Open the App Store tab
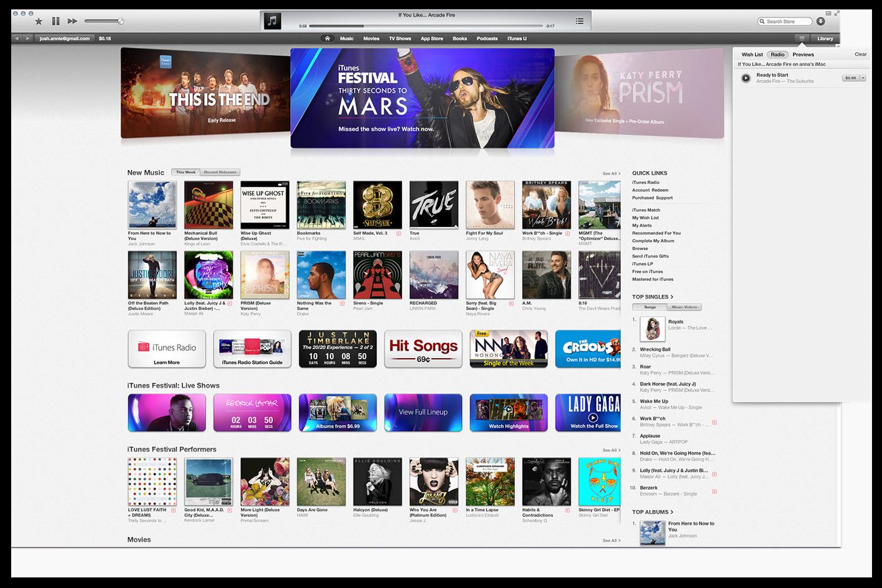Screen dimensions: 882x588 [x=432, y=38]
